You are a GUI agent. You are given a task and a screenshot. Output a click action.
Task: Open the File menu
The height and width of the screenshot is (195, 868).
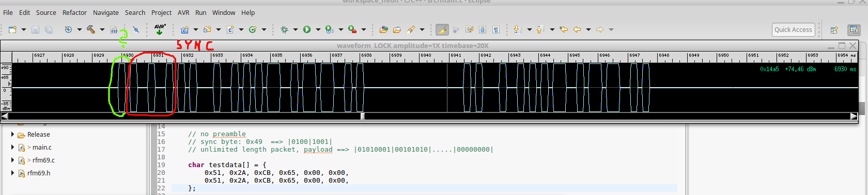tap(8, 12)
